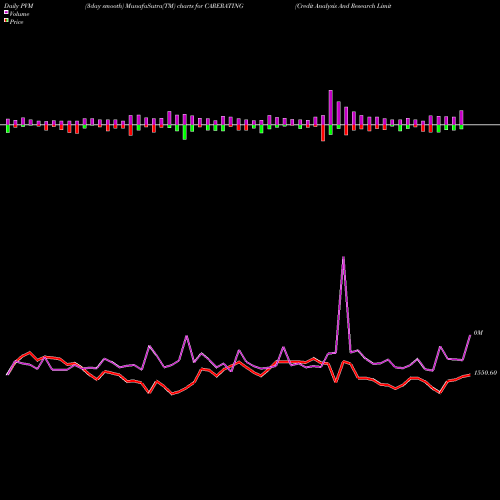Click the purple Volume legend swatch
This screenshot has height=500, width=500.
point(6,12)
